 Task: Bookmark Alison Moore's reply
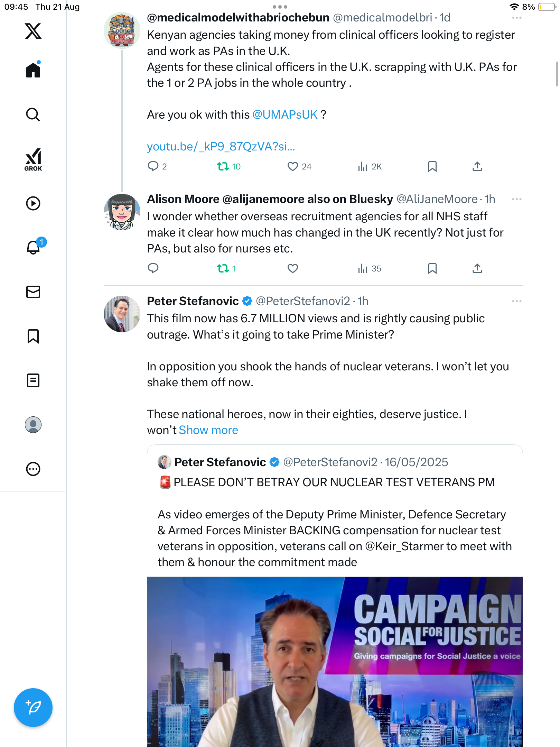pyautogui.click(x=432, y=268)
